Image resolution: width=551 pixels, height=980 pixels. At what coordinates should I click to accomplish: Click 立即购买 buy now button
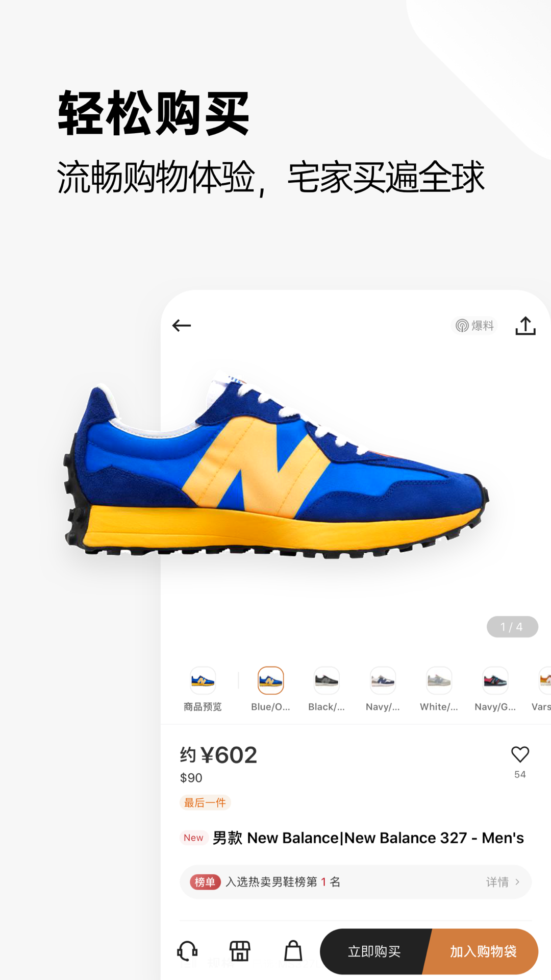pyautogui.click(x=374, y=951)
